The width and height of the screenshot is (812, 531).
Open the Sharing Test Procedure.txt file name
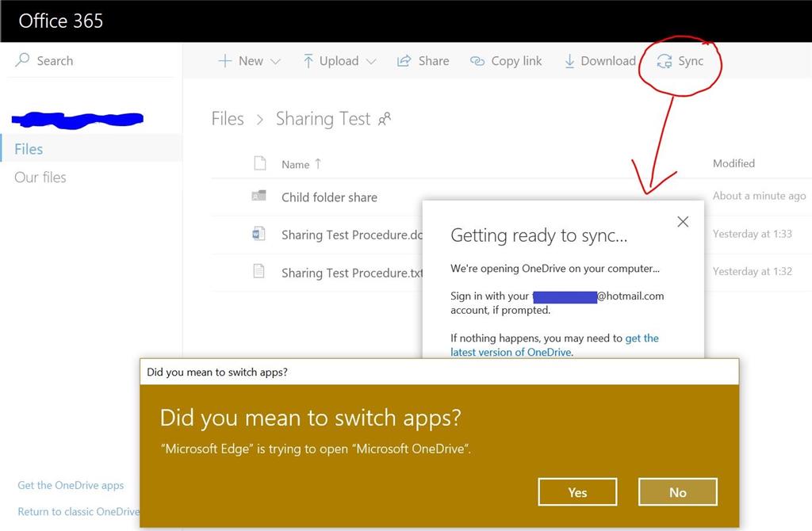352,273
